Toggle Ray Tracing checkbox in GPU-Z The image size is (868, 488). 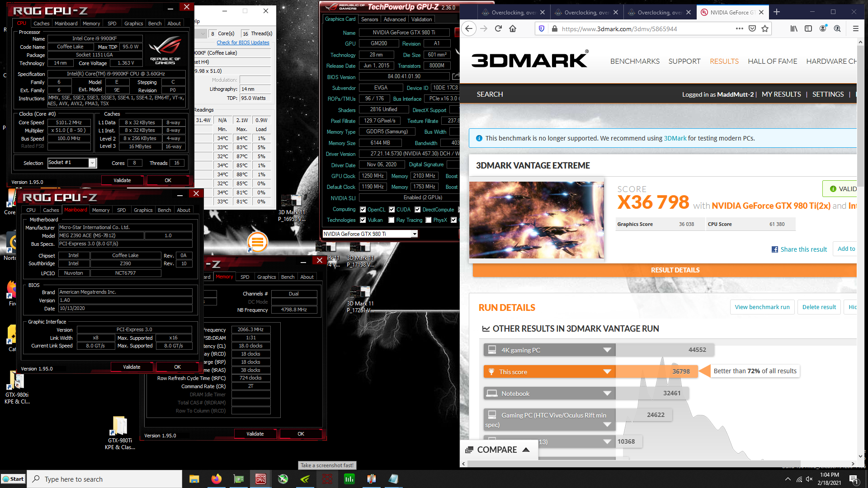(x=392, y=220)
